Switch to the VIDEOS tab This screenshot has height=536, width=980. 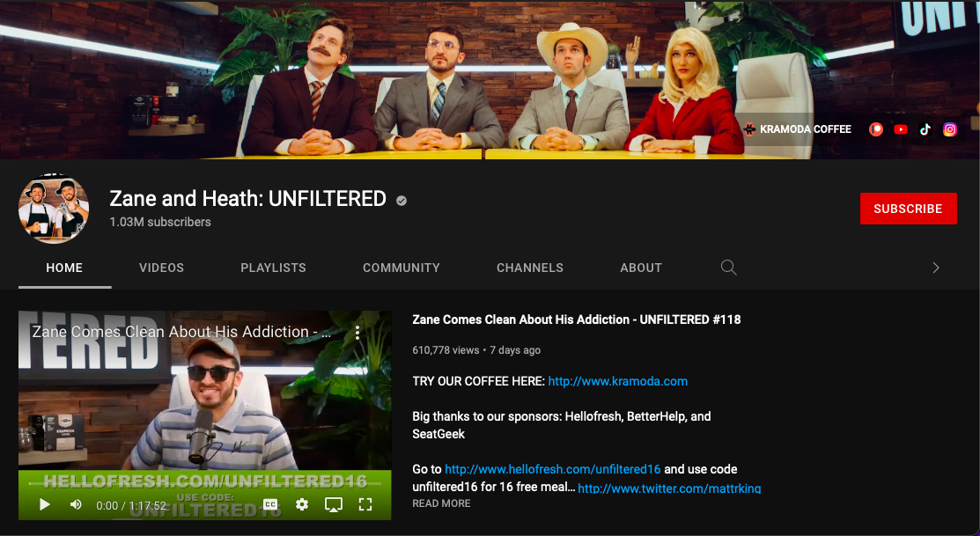click(161, 268)
